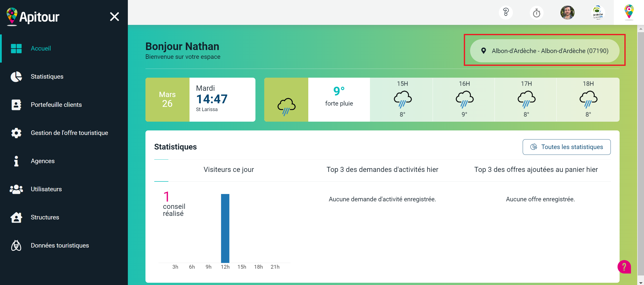
Task: Click the 12h visitor bar in the chart
Action: click(x=225, y=228)
